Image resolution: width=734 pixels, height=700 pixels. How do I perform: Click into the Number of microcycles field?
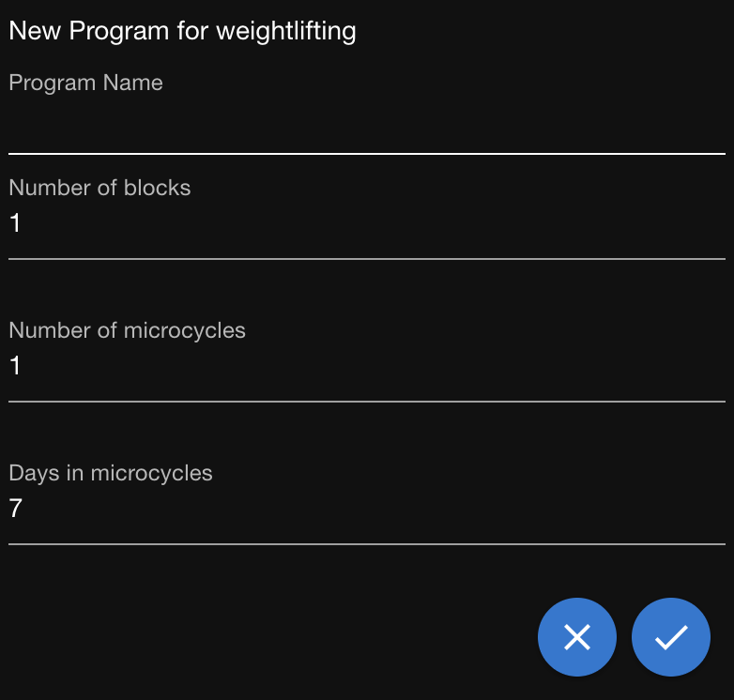click(366, 368)
